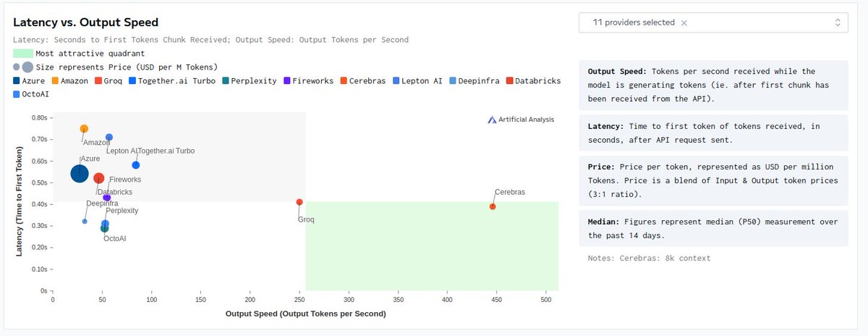Select the Together.ai Turbo bubble

point(136,165)
